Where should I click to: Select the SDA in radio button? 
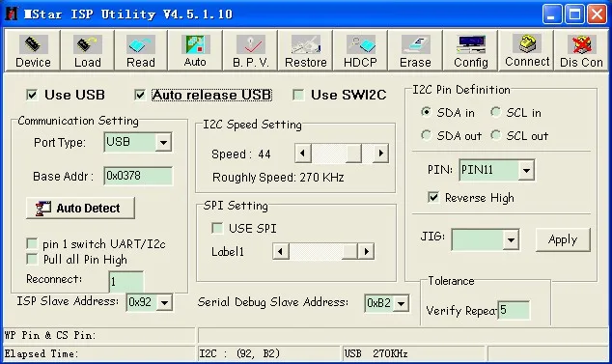(x=427, y=112)
